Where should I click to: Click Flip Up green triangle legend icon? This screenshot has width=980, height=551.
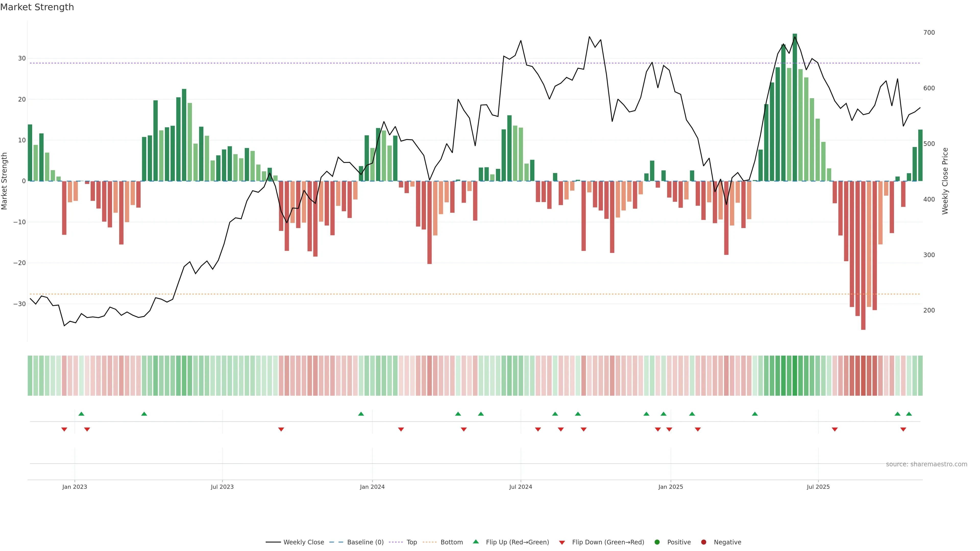(x=475, y=542)
